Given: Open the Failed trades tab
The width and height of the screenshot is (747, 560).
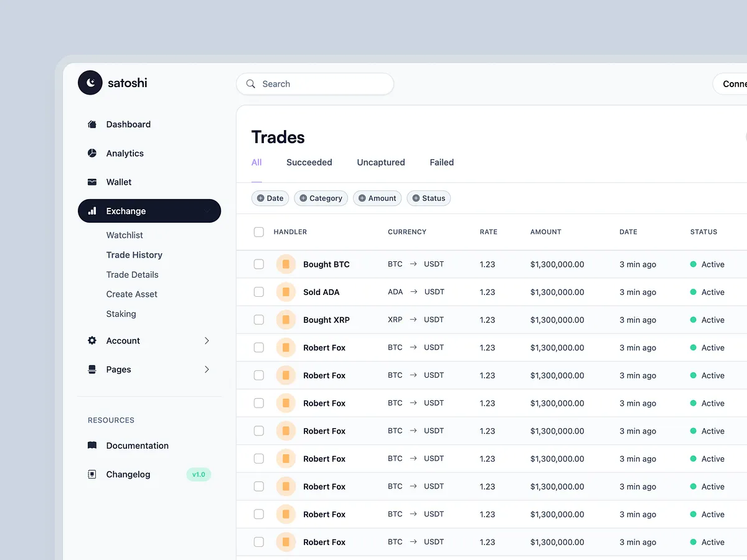Looking at the screenshot, I should (441, 162).
